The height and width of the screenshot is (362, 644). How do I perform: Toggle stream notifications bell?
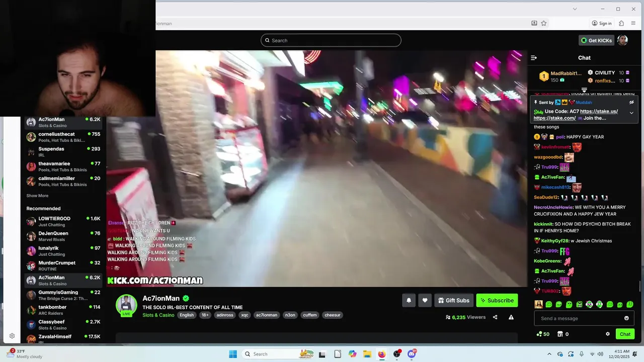(x=409, y=300)
